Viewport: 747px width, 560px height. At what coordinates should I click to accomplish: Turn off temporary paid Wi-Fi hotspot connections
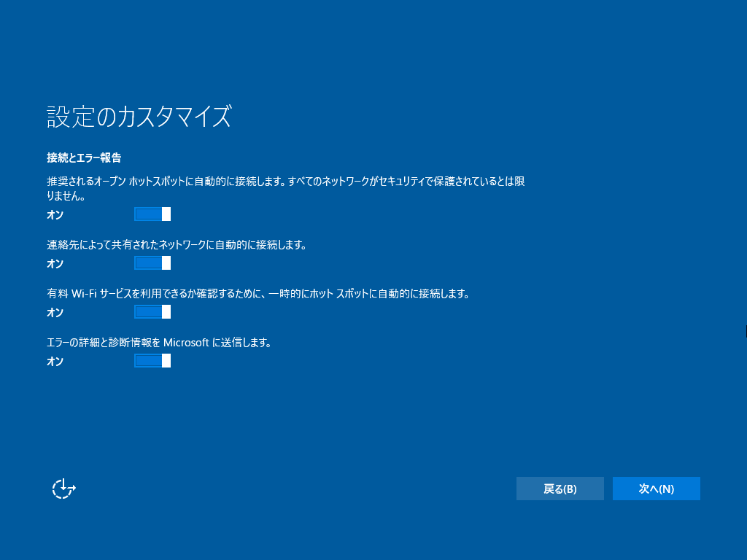click(152, 312)
